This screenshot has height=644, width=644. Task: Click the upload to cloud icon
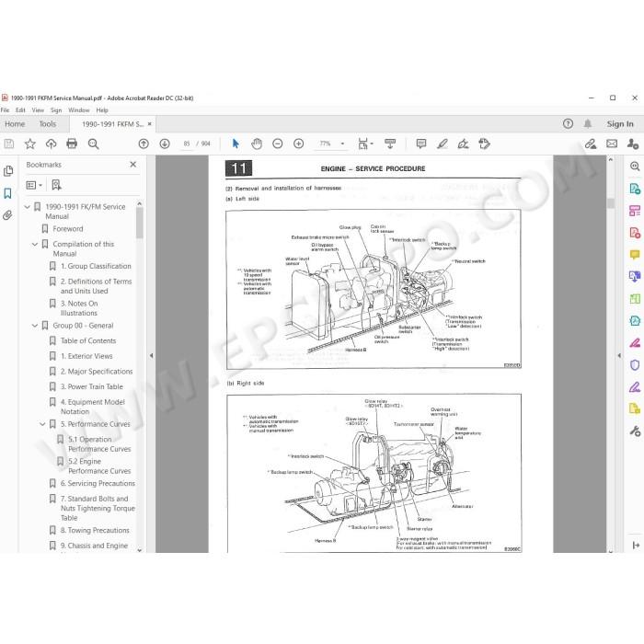(x=51, y=144)
